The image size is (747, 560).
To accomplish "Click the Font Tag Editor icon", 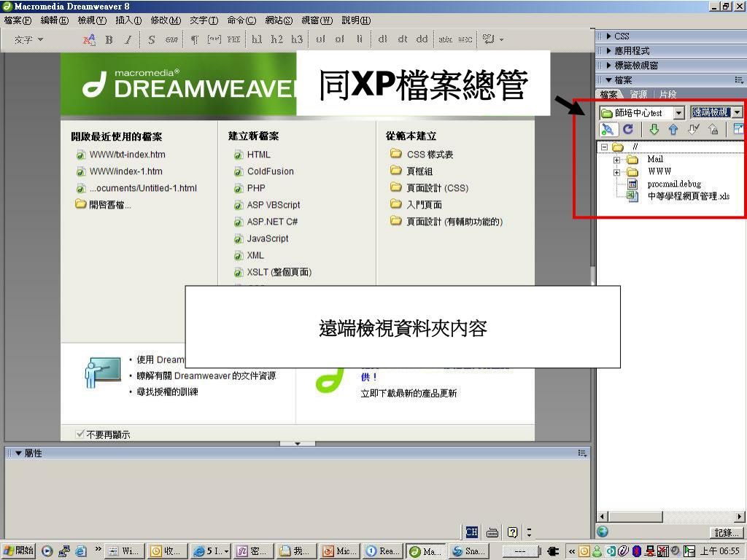I will coord(89,39).
